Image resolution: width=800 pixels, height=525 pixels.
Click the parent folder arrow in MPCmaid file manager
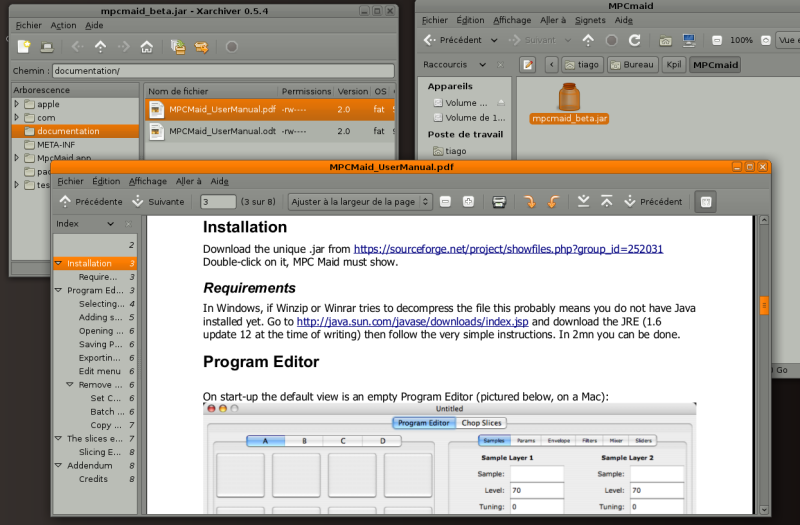(588, 40)
